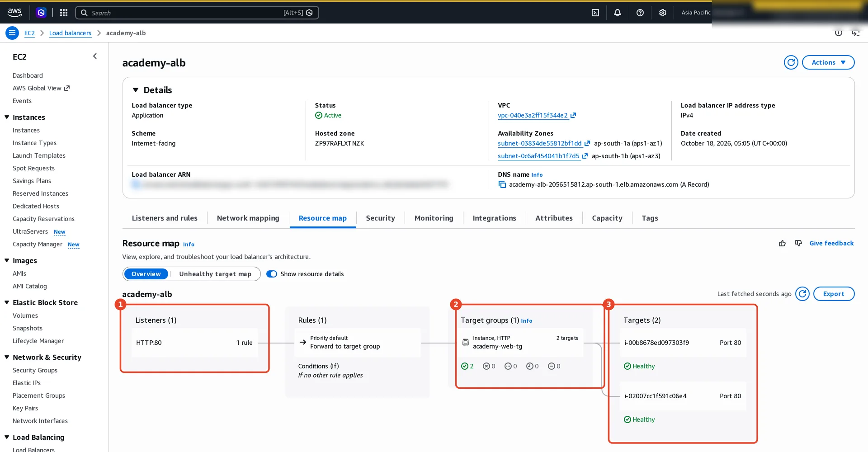The image size is (868, 452).
Task: Open the Asia Pacific region selector
Action: (696, 13)
